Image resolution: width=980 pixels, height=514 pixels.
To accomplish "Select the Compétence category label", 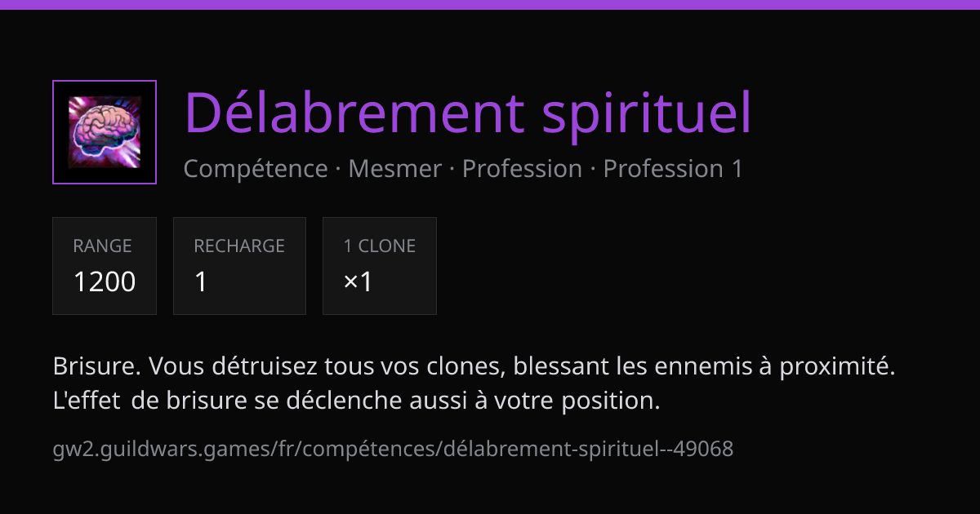I will (x=256, y=169).
